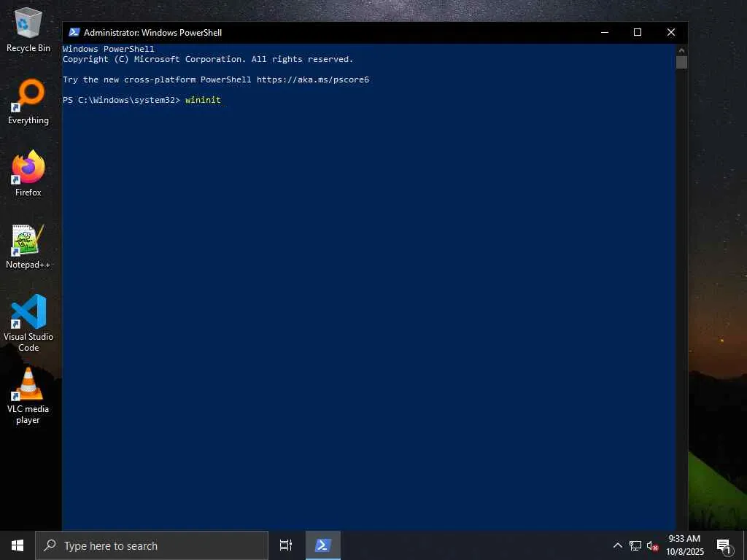Click the 'PS C:\Windows\system32>' prompt text

[122, 100]
